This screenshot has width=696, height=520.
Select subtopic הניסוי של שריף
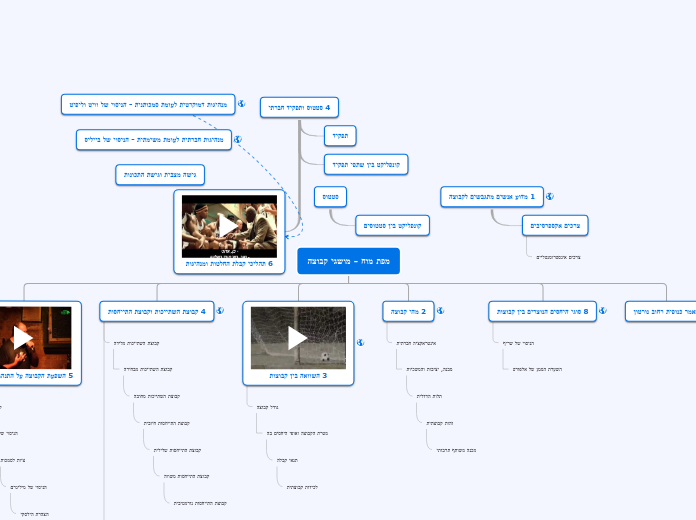[x=518, y=343]
